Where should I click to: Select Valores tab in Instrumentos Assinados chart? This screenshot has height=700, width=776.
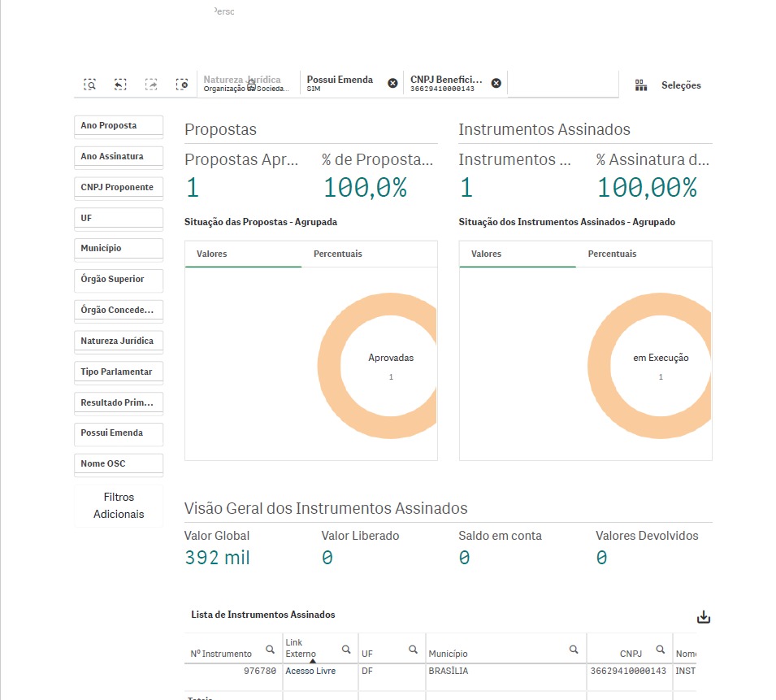click(x=487, y=254)
